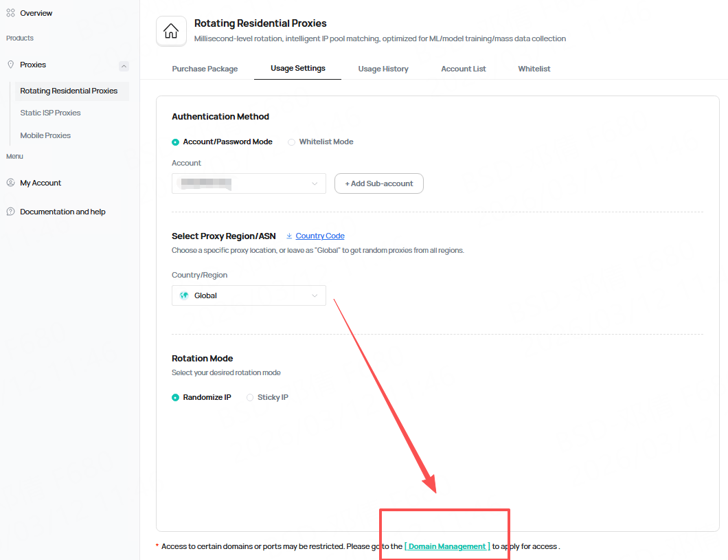Select Randomize IP rotation mode

176,398
